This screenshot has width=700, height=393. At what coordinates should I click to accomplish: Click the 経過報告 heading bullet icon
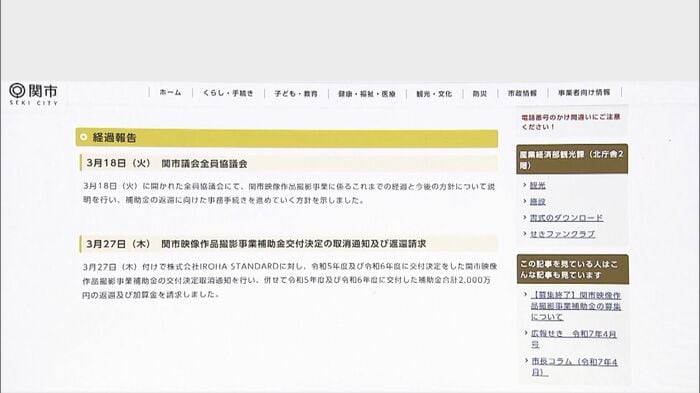(x=83, y=137)
